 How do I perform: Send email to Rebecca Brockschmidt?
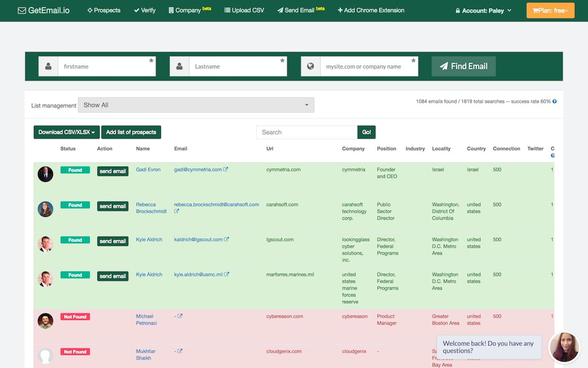pos(113,206)
